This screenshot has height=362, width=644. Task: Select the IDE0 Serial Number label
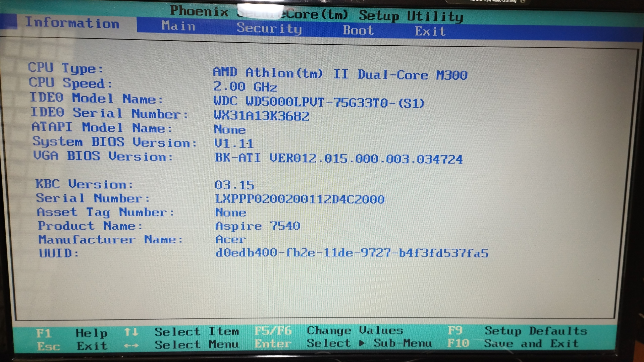pyautogui.click(x=109, y=113)
